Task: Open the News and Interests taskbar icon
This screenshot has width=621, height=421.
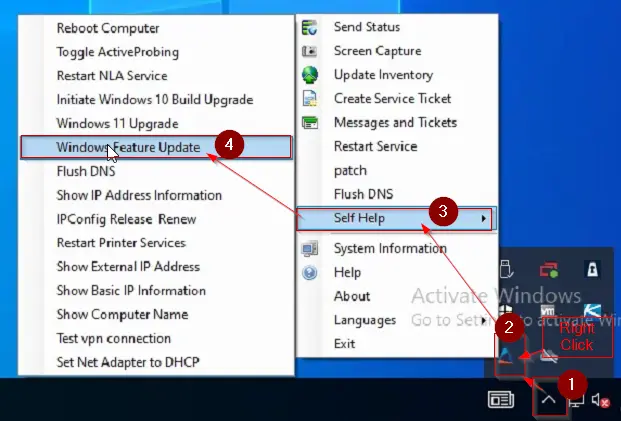Action: [x=501, y=400]
